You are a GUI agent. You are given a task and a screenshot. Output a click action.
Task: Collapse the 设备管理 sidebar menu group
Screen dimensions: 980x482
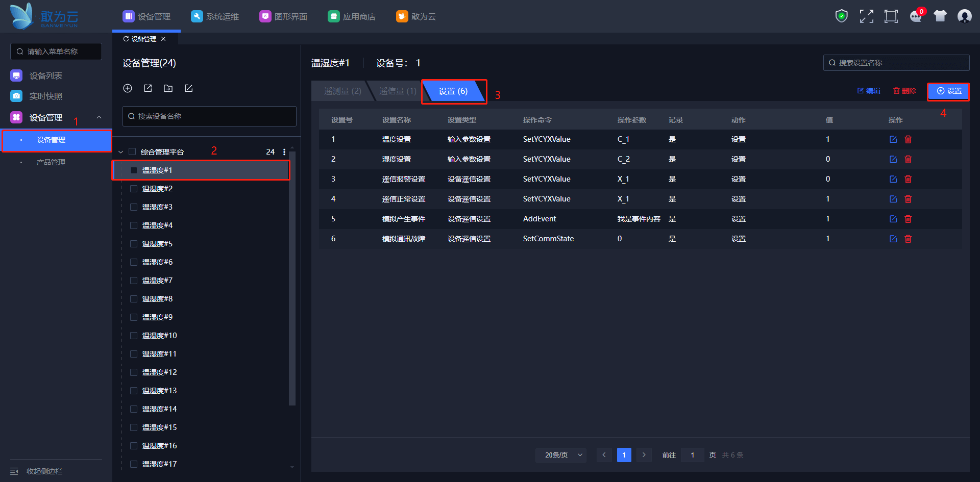click(x=99, y=117)
